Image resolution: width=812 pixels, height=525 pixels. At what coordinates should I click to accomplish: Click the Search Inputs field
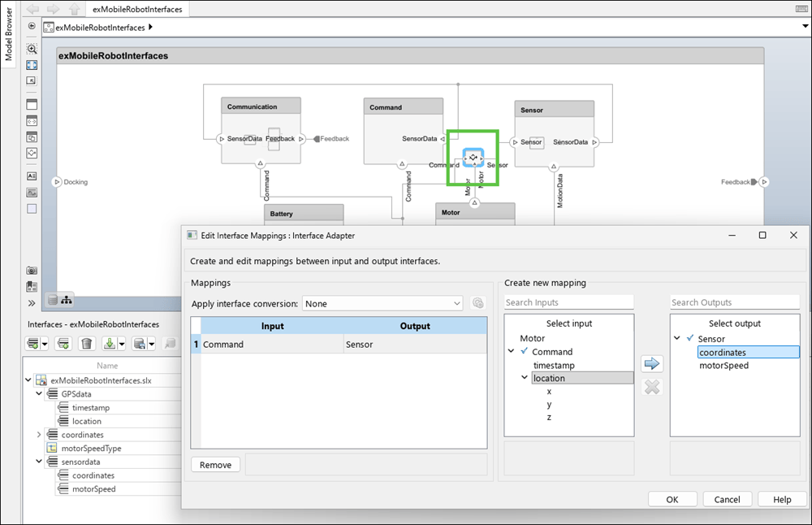[568, 302]
